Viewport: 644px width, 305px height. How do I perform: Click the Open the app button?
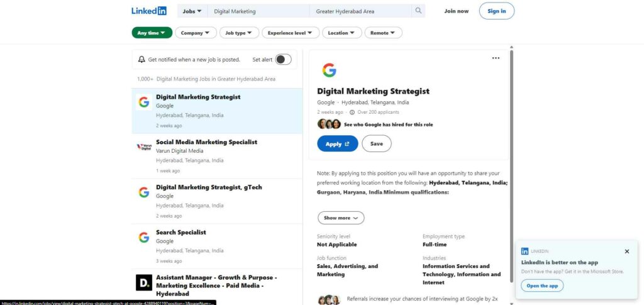click(x=542, y=286)
